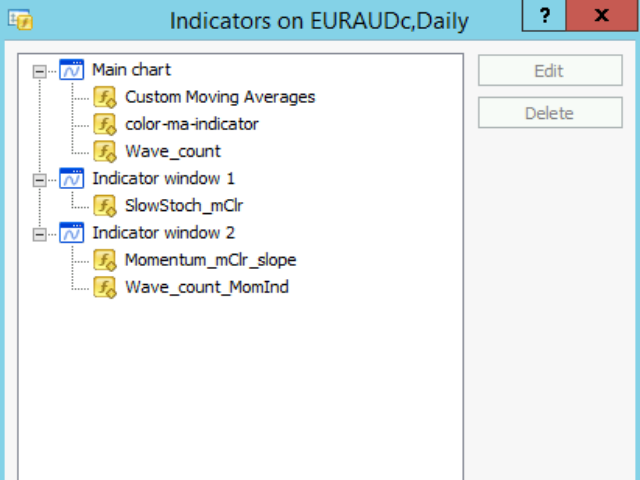Select the Custom Moving Averages entry
The image size is (640, 480).
[220, 97]
